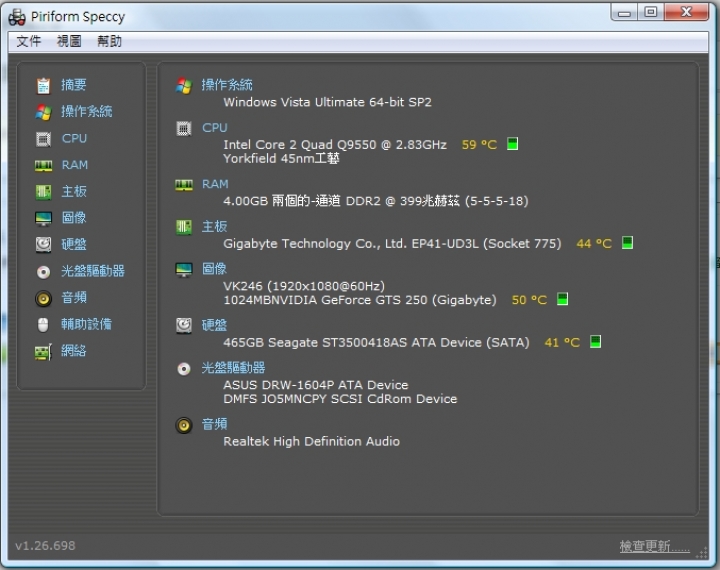Click the VK246 (1920x1080@60Hz) line
This screenshot has height=570, width=720.
pos(304,286)
